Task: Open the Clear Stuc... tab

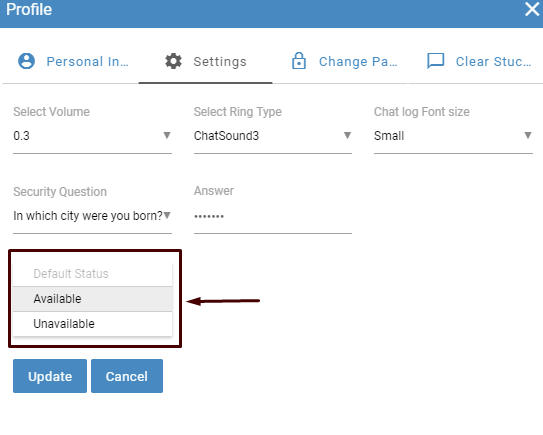Action: coord(476,62)
